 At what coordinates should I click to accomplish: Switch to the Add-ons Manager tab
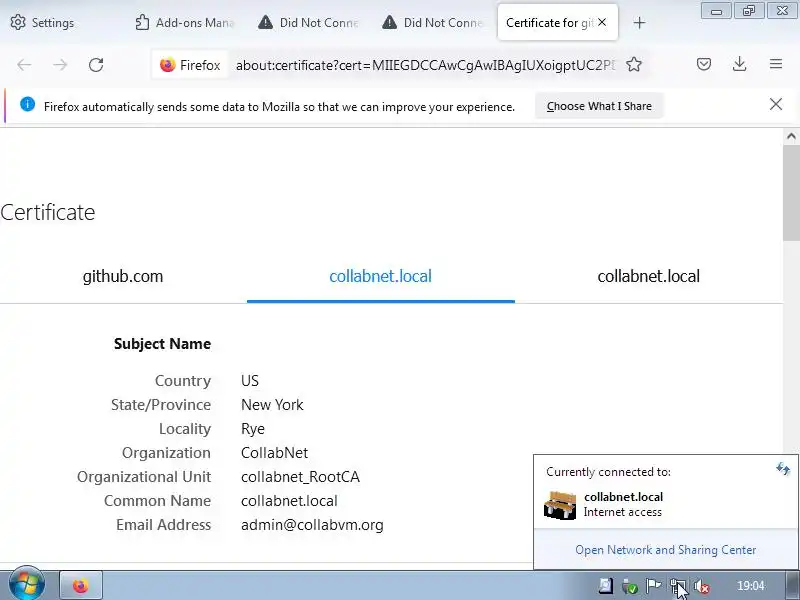pos(185,23)
